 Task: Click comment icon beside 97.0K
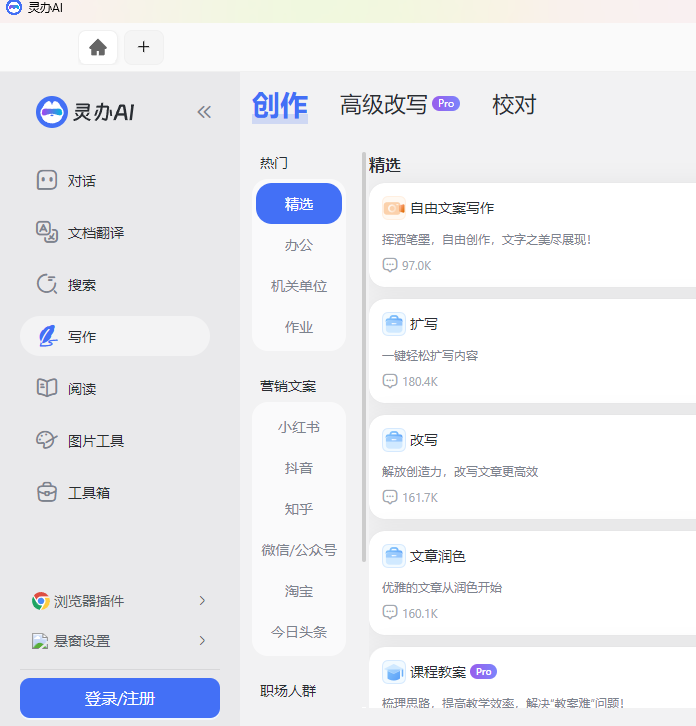[390, 265]
